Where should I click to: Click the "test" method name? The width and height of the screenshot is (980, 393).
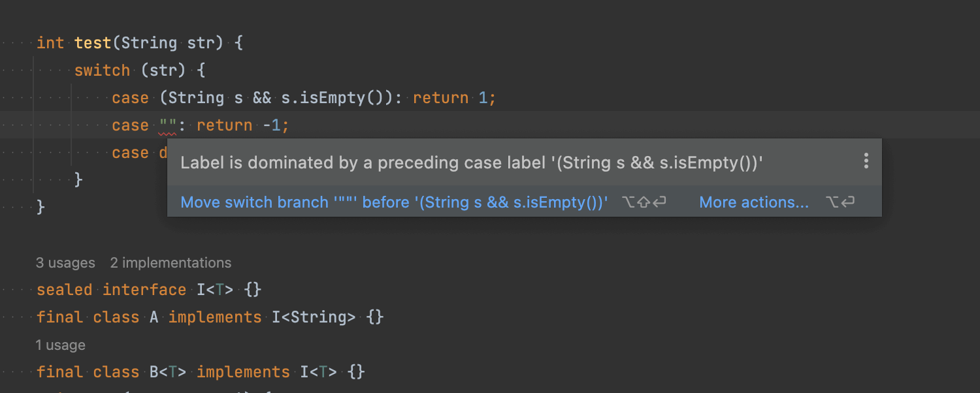click(x=93, y=43)
